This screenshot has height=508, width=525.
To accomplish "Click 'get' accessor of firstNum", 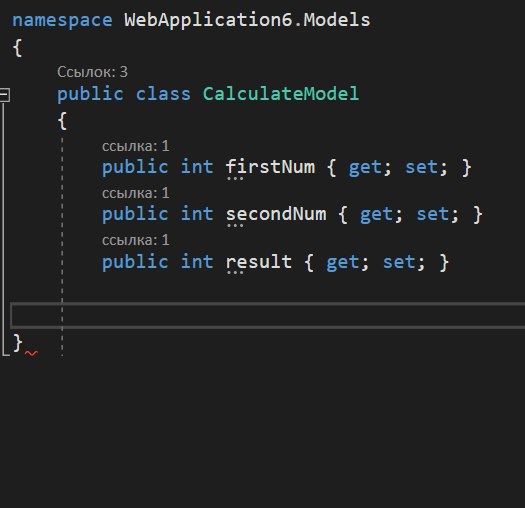I will pyautogui.click(x=365, y=167).
